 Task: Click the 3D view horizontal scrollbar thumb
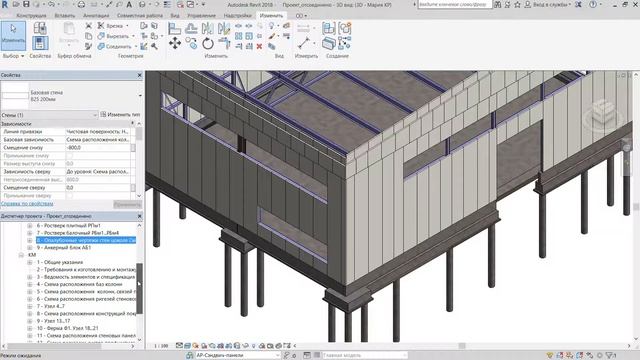[462, 346]
